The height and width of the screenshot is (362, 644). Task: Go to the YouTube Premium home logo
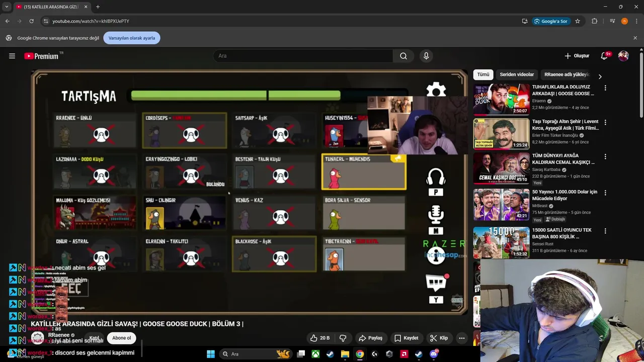tap(42, 56)
